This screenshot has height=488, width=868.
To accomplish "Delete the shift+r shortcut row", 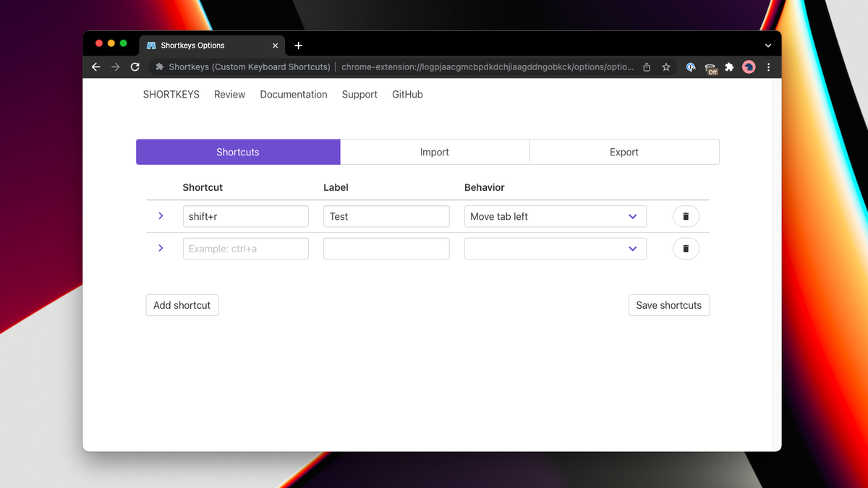I will (686, 216).
